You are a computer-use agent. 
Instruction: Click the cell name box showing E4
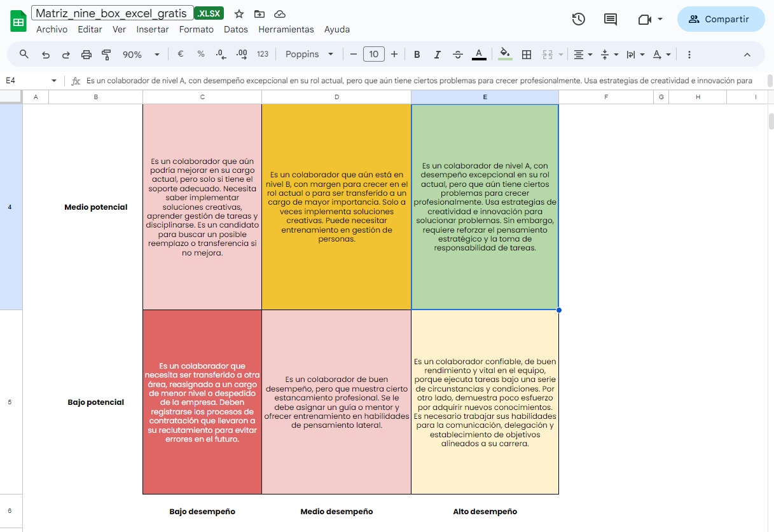[25, 81]
